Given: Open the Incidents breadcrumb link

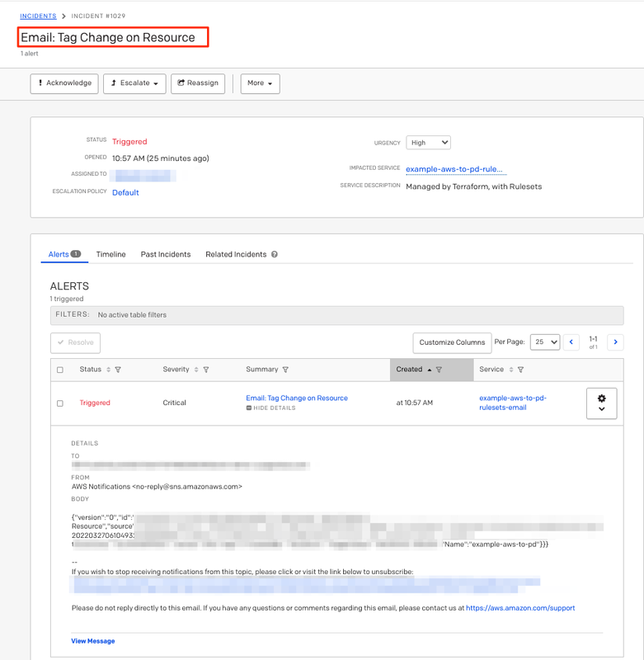Looking at the screenshot, I should [38, 16].
